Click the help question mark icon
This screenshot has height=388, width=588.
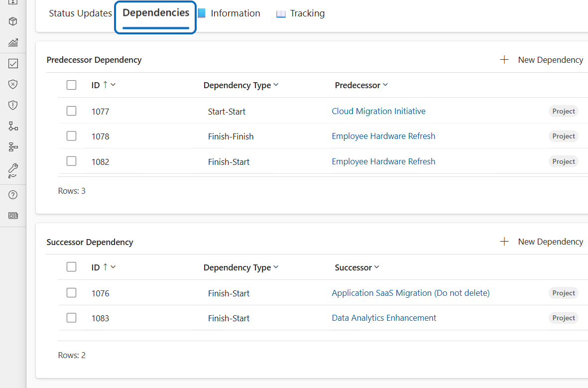[13, 195]
